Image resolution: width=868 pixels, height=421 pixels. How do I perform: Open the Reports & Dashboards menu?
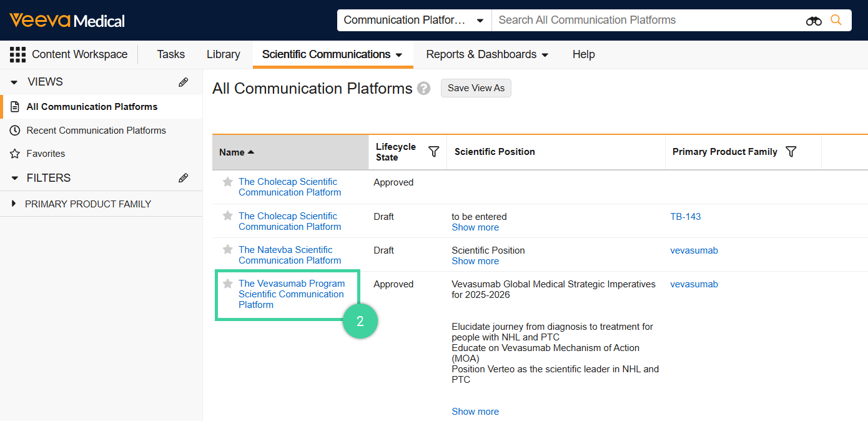click(486, 54)
